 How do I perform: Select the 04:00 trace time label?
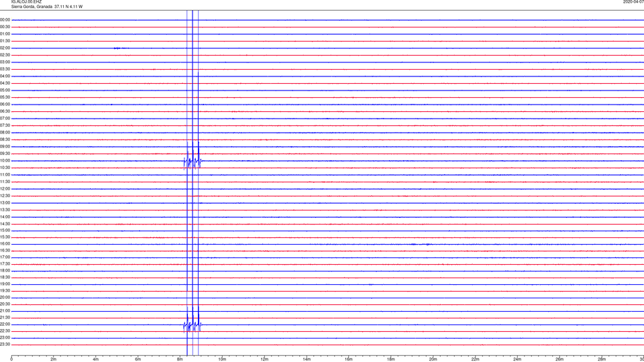5,76
